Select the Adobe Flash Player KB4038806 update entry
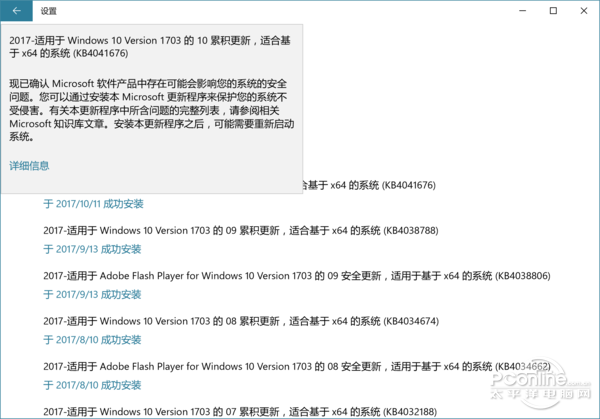Viewport: 600px width, 419px height. (x=297, y=276)
